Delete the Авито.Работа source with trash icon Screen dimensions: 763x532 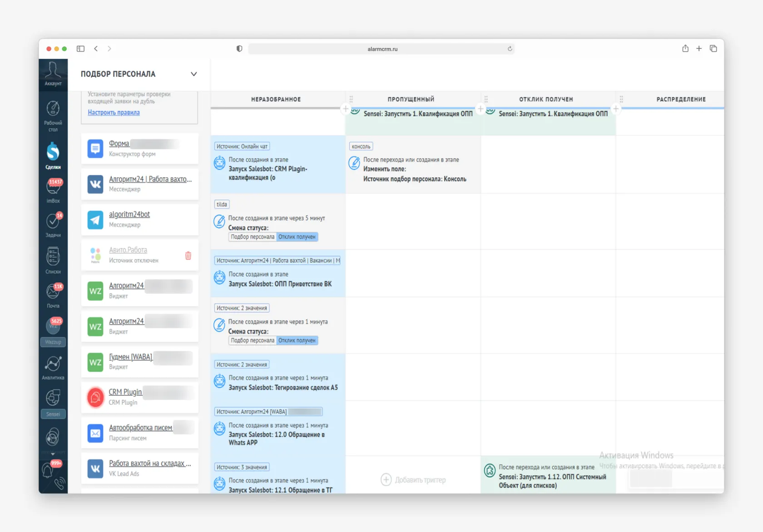tap(188, 256)
